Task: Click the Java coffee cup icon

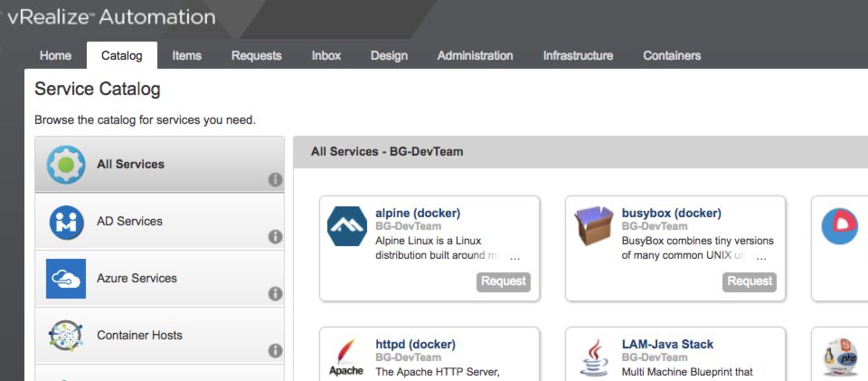Action: (x=593, y=357)
